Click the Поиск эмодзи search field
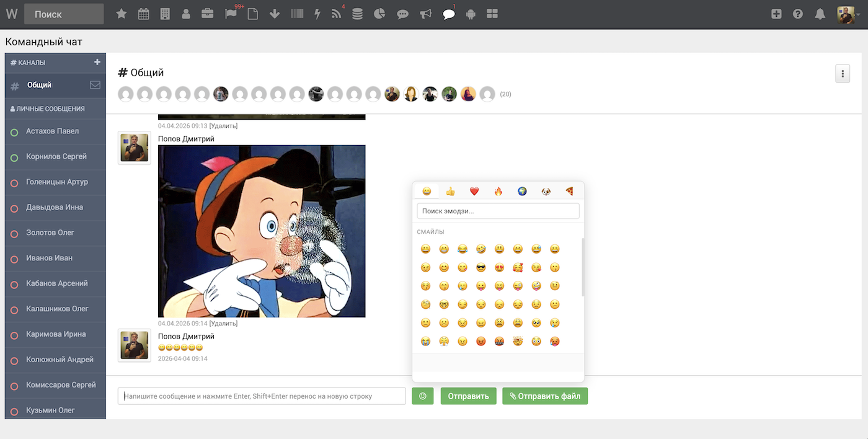 tap(498, 211)
